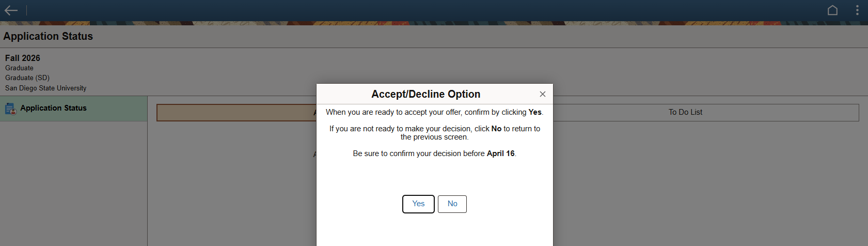This screenshot has height=246, width=868.
Task: Close the Accept/Decline Option dialog
Action: tap(542, 94)
